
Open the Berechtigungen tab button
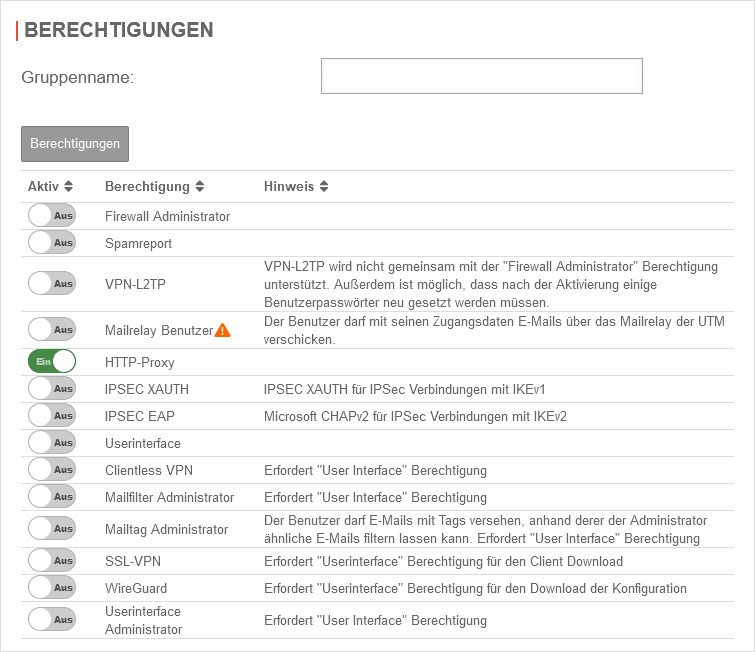click(x=75, y=144)
